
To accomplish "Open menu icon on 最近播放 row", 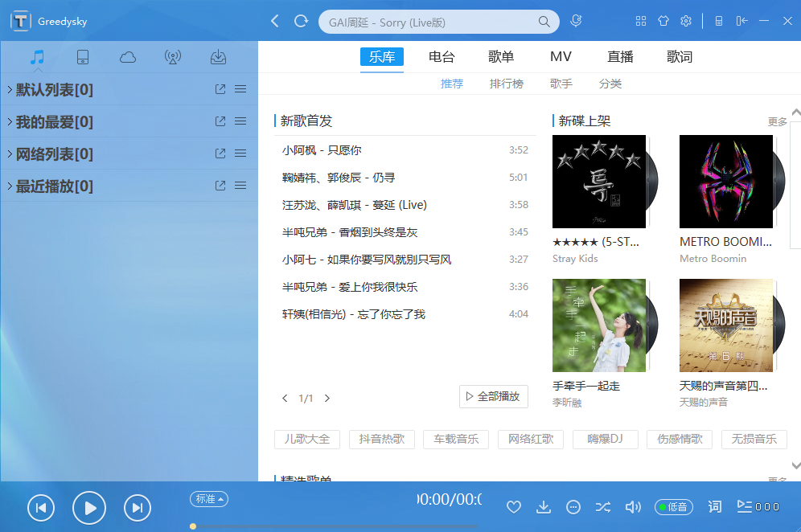I will [240, 186].
